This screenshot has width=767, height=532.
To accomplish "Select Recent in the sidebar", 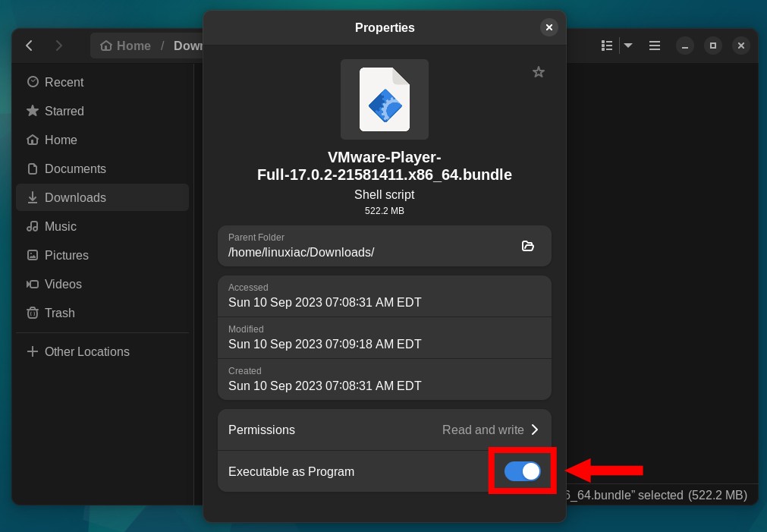I will [x=102, y=82].
